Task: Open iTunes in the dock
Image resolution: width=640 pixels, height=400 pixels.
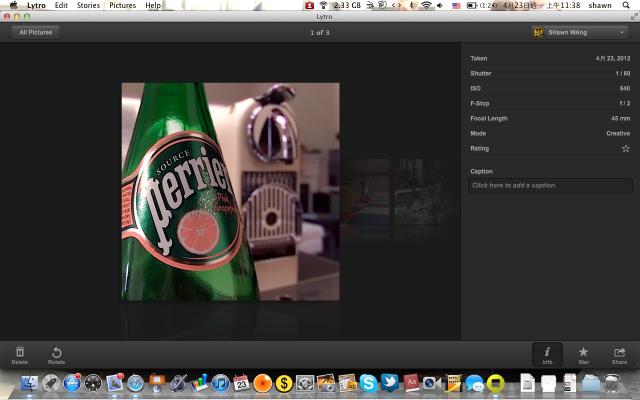Action: 220,383
